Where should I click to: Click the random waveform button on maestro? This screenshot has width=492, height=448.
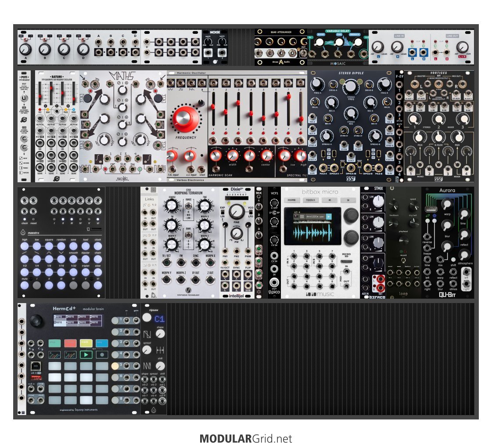tap(61, 246)
